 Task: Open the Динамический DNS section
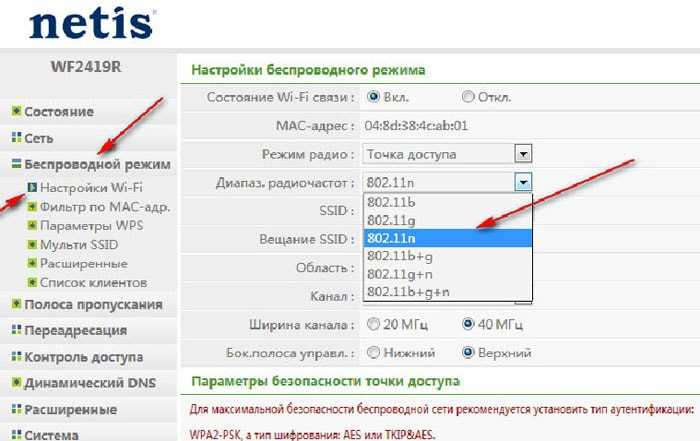click(x=90, y=383)
